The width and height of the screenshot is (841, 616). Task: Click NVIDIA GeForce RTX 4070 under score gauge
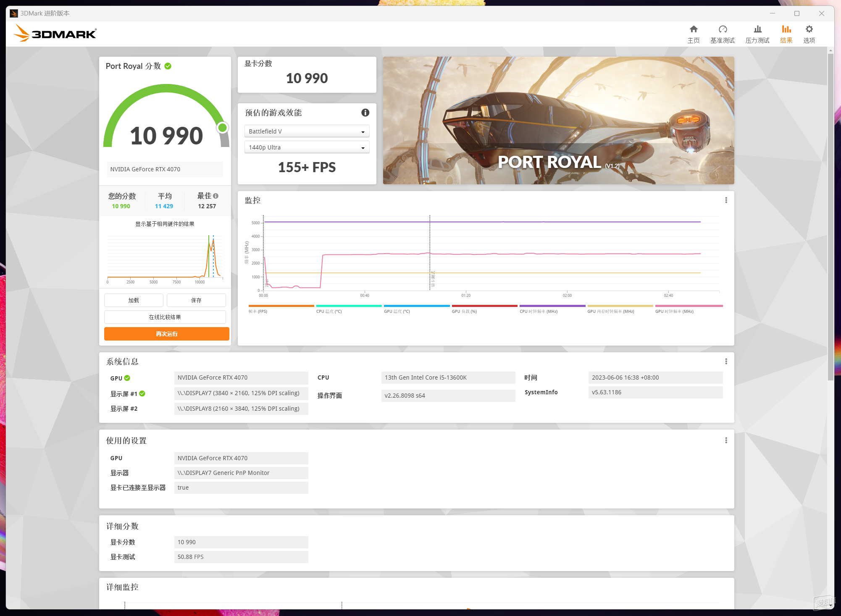pyautogui.click(x=165, y=169)
